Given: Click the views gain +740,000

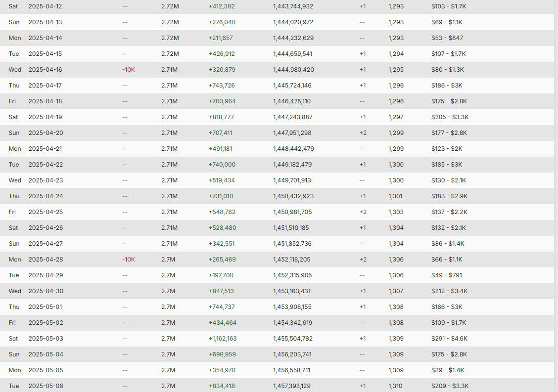Looking at the screenshot, I should 222,165.
